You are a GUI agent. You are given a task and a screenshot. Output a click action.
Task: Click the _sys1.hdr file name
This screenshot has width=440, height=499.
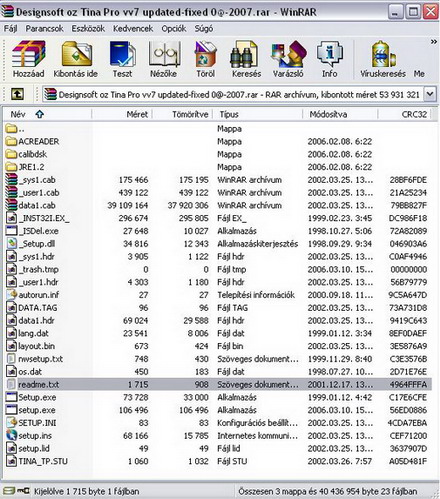pyautogui.click(x=37, y=257)
